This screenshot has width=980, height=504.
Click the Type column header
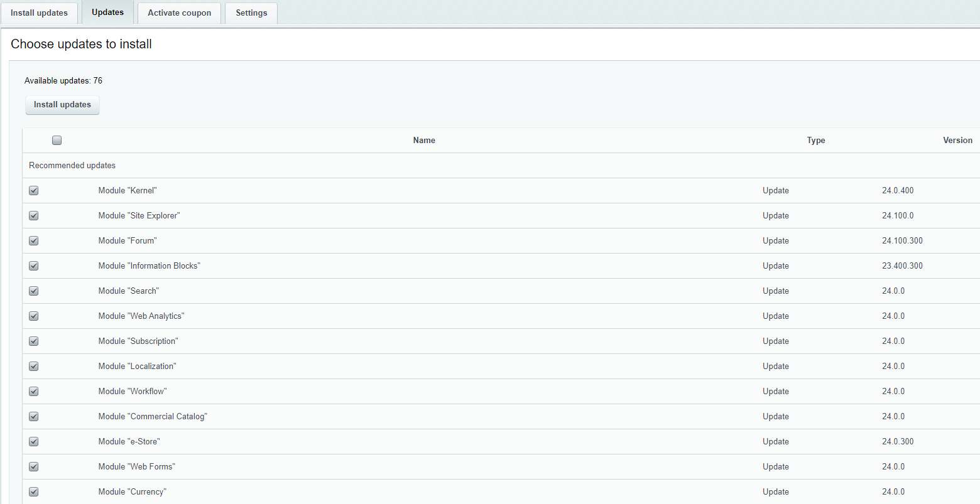click(816, 141)
